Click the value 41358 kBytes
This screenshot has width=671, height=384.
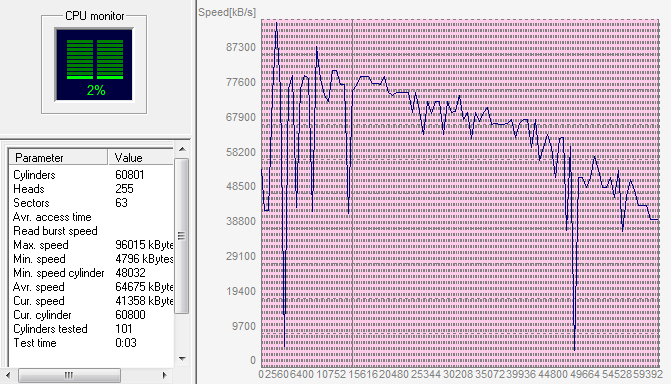144,301
